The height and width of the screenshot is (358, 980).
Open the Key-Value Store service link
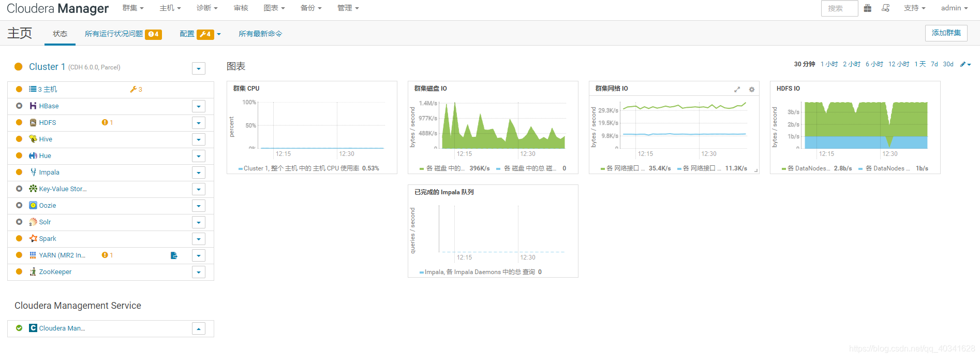63,189
